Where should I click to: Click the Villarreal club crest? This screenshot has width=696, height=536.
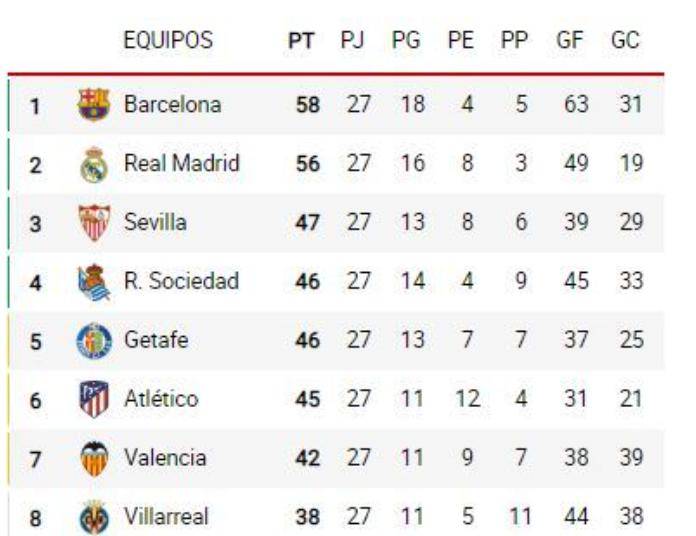(x=93, y=517)
